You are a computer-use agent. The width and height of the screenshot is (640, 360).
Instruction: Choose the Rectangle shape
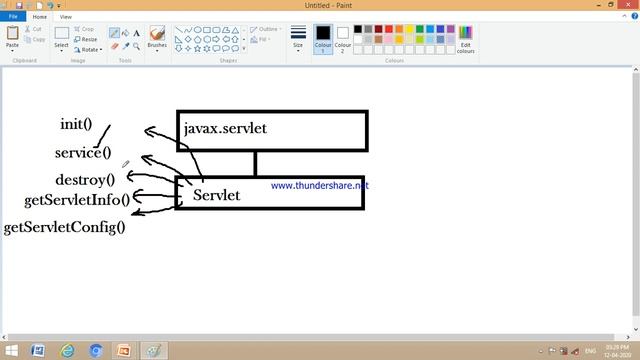coord(207,30)
